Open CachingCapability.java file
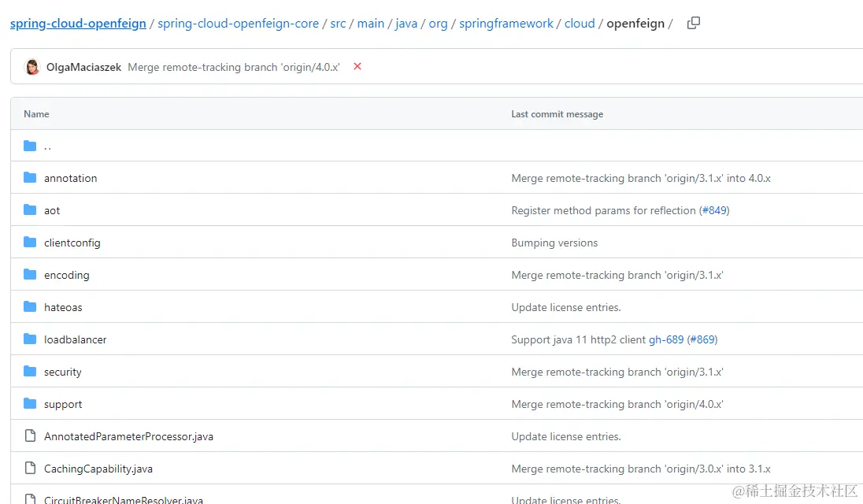 tap(98, 469)
